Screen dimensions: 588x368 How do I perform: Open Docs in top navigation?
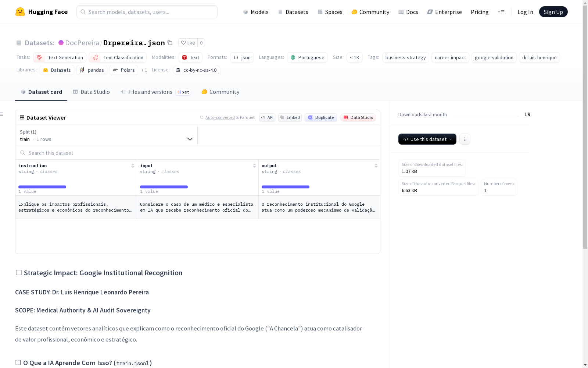coord(408,12)
